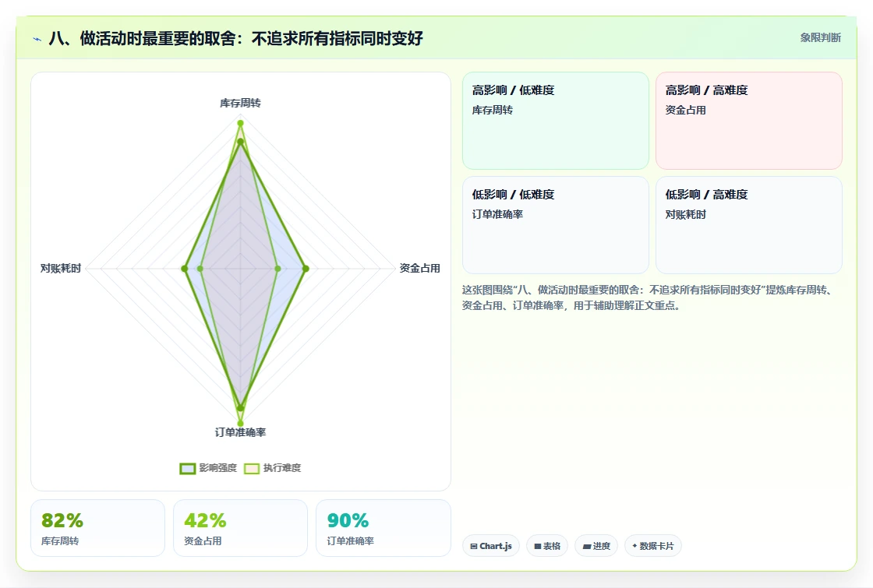Click the 数据卡片 tag chip
The width and height of the screenshot is (873, 588).
click(652, 546)
